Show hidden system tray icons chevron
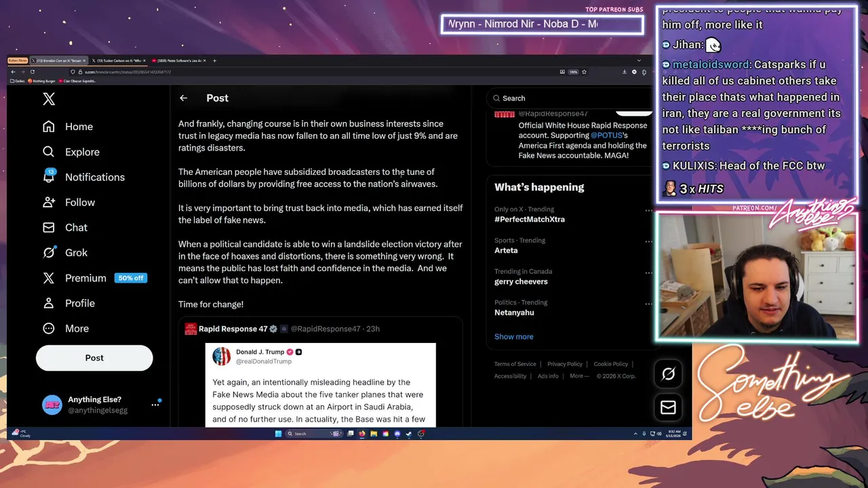Viewport: 868px width, 488px height. click(635, 434)
